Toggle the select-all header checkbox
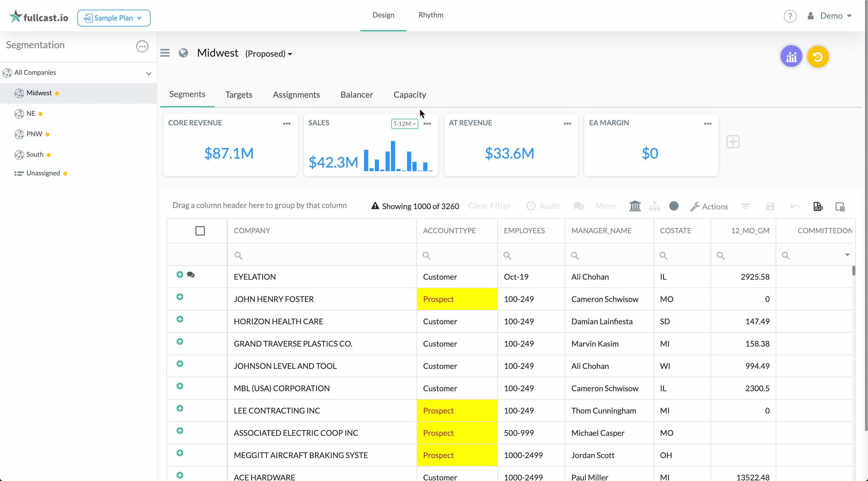Image resolution: width=868 pixels, height=481 pixels. click(x=200, y=231)
